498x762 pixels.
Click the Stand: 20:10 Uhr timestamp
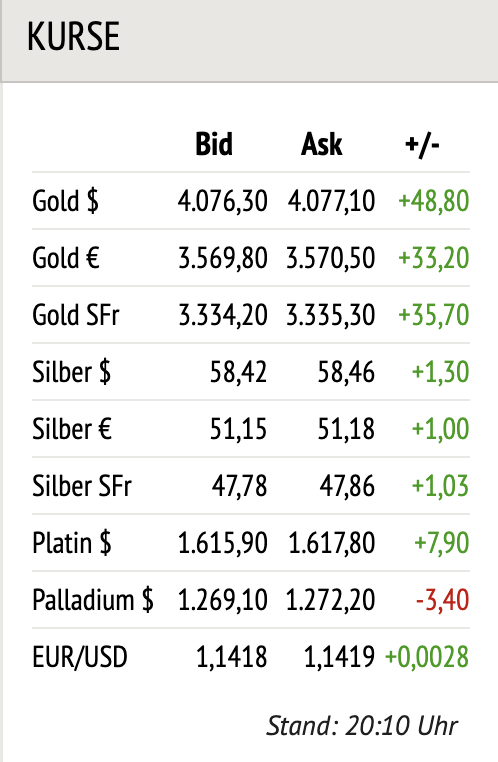pos(362,726)
